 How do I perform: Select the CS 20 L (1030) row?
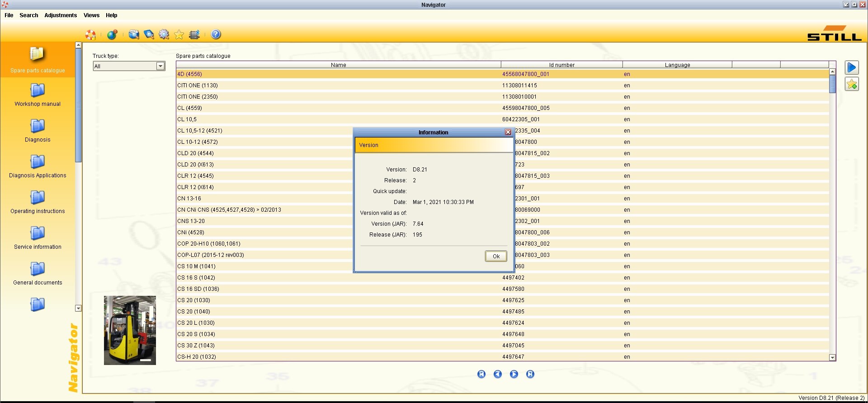(x=502, y=323)
